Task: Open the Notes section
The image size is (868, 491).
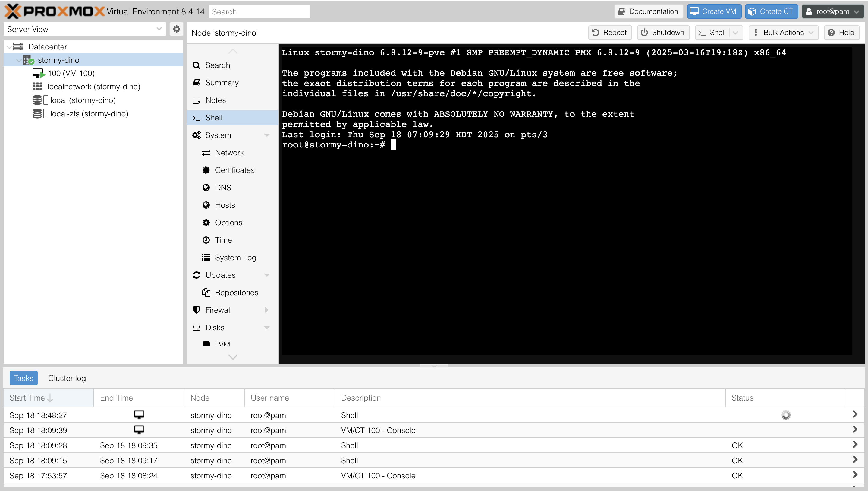Action: [215, 100]
